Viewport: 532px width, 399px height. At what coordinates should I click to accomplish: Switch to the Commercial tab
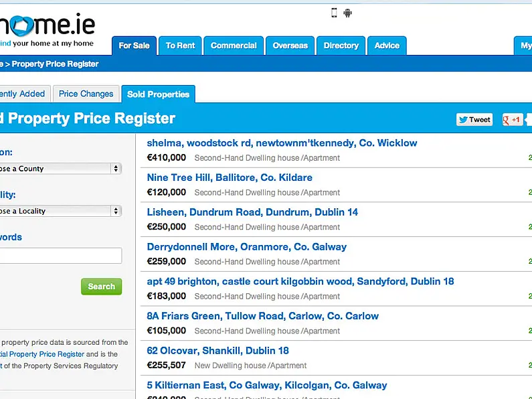234,46
